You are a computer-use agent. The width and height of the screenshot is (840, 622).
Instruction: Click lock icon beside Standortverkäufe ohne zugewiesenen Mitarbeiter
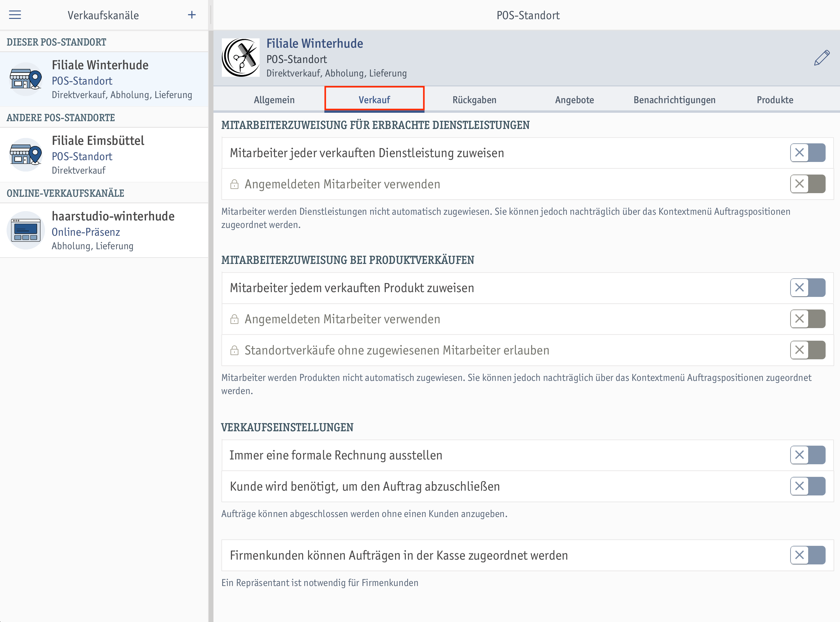pyautogui.click(x=234, y=350)
